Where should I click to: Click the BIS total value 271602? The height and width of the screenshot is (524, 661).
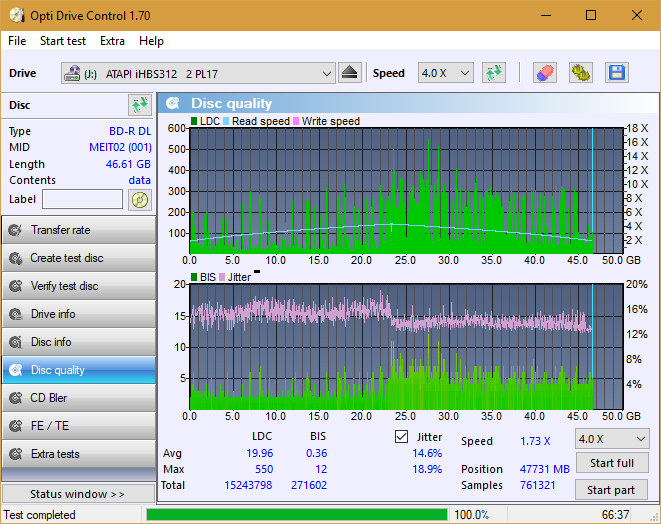(x=309, y=485)
